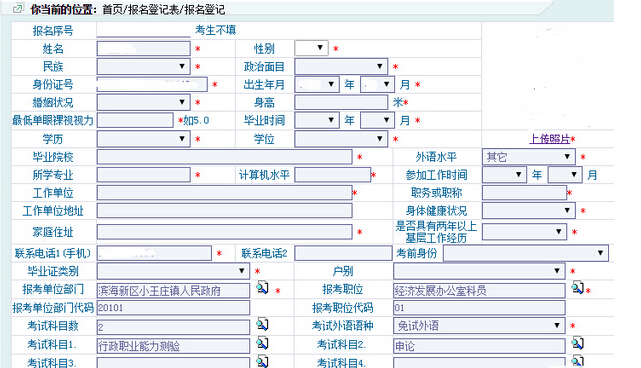Click lookup icon next to 考试科目数
This screenshot has height=368, width=641.
[x=262, y=325]
